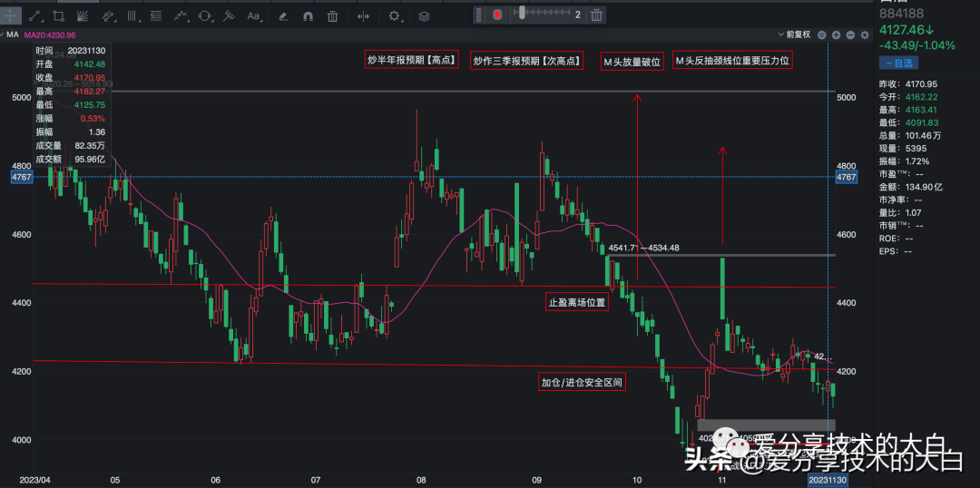Click the 现量 5395 row
The image size is (980, 488).
tap(903, 148)
